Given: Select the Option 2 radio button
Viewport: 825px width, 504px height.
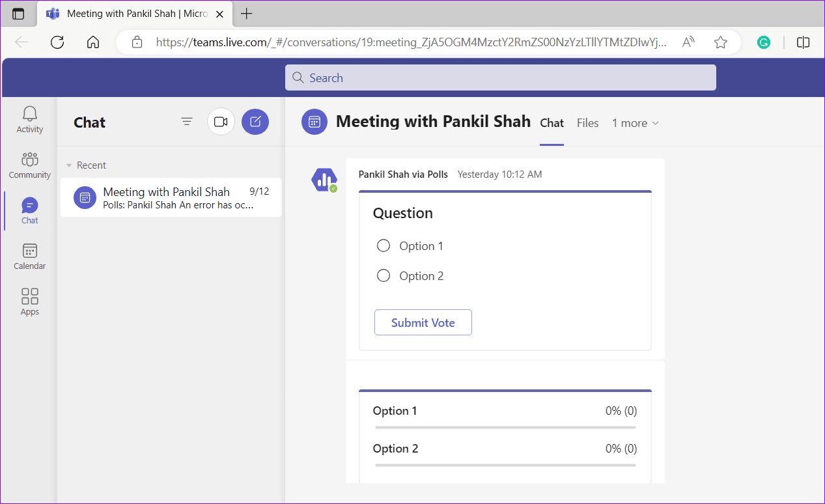Looking at the screenshot, I should click(384, 275).
